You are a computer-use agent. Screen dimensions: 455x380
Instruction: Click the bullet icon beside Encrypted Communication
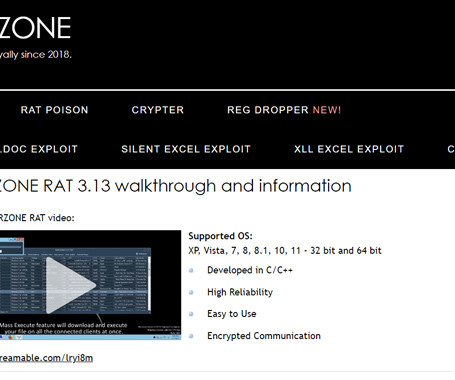pyautogui.click(x=191, y=336)
